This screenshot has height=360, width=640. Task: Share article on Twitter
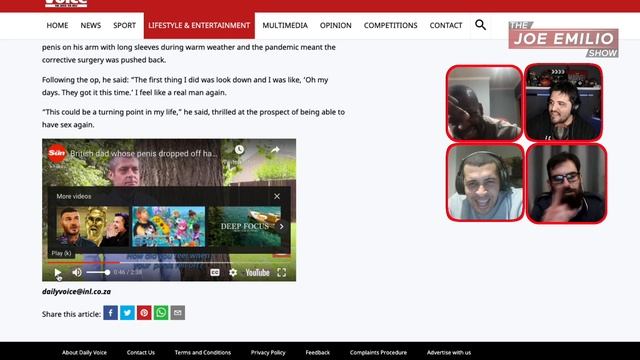coord(127,313)
